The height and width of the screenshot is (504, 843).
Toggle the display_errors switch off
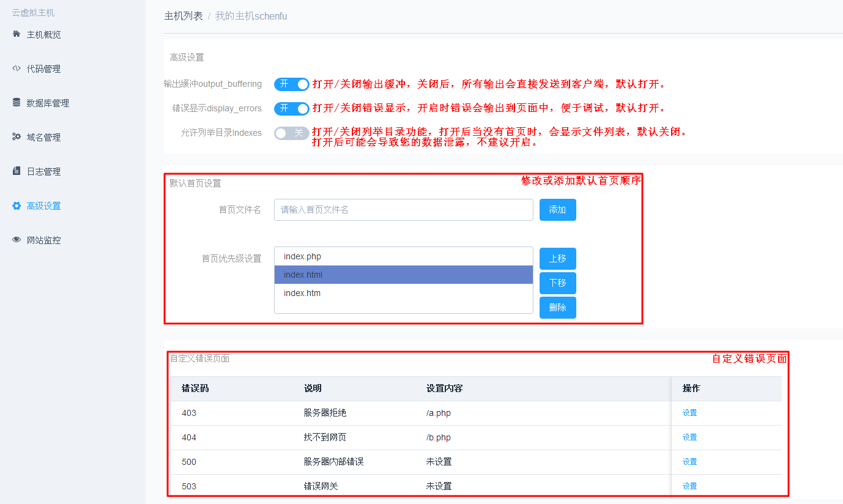(x=292, y=108)
